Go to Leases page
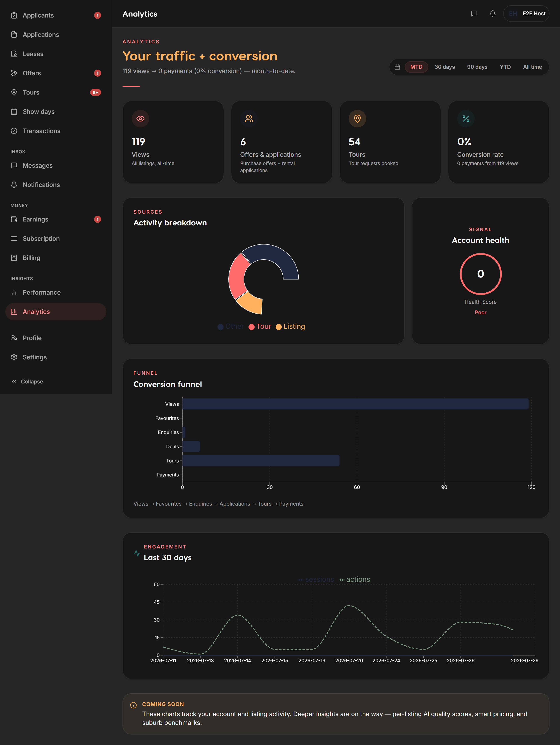The image size is (560, 745). click(56, 54)
